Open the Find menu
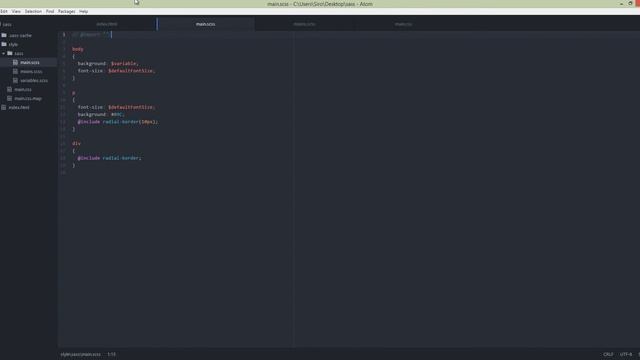This screenshot has height=360, width=640. click(x=50, y=11)
